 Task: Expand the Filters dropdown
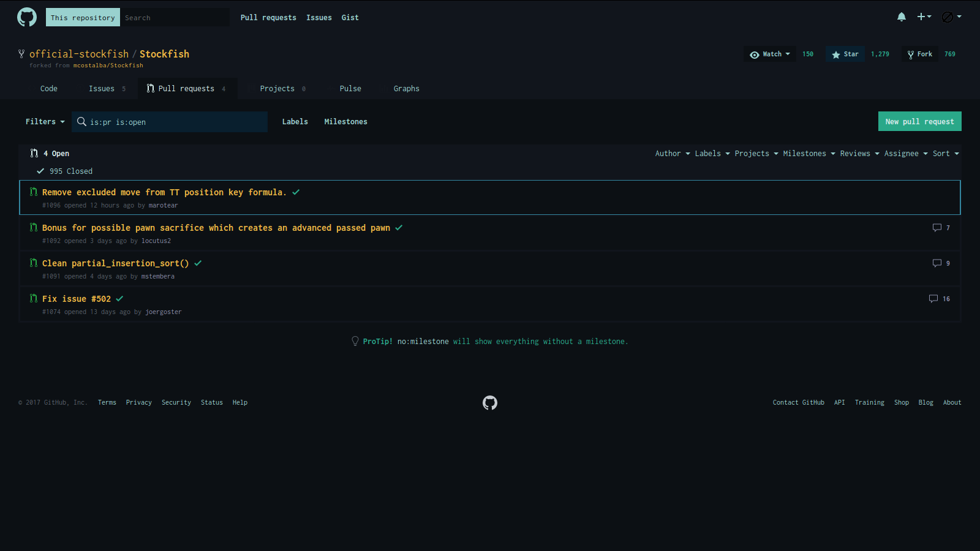click(45, 122)
